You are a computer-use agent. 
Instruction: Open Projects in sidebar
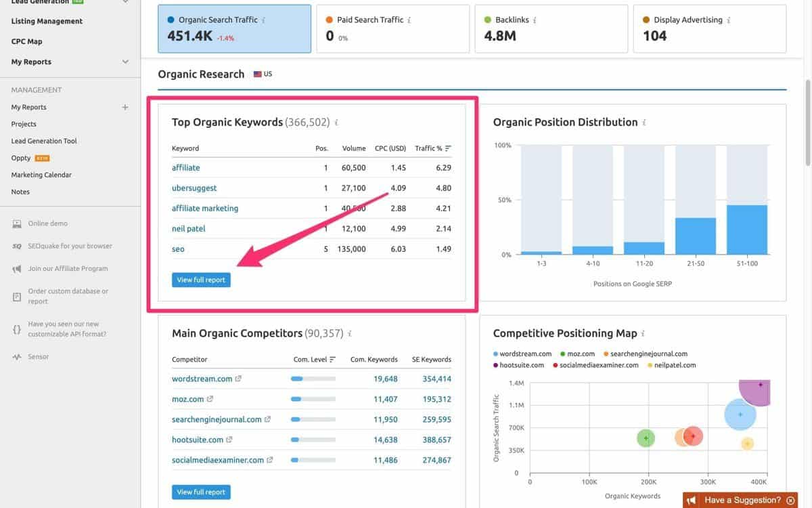[x=24, y=124]
